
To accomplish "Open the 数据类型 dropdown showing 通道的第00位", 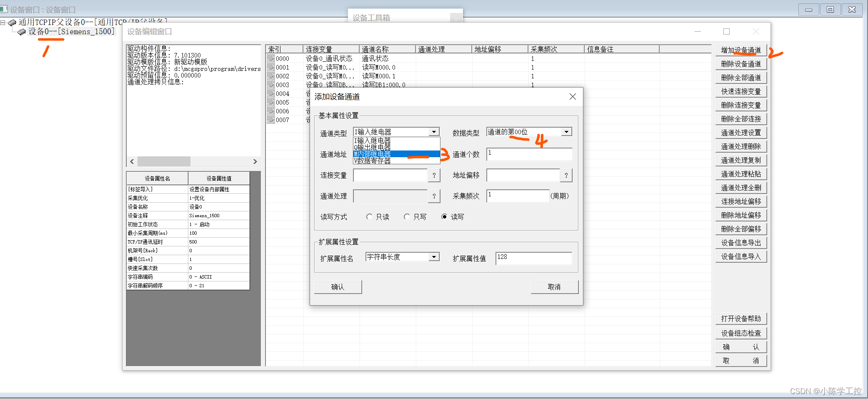I will [x=566, y=131].
